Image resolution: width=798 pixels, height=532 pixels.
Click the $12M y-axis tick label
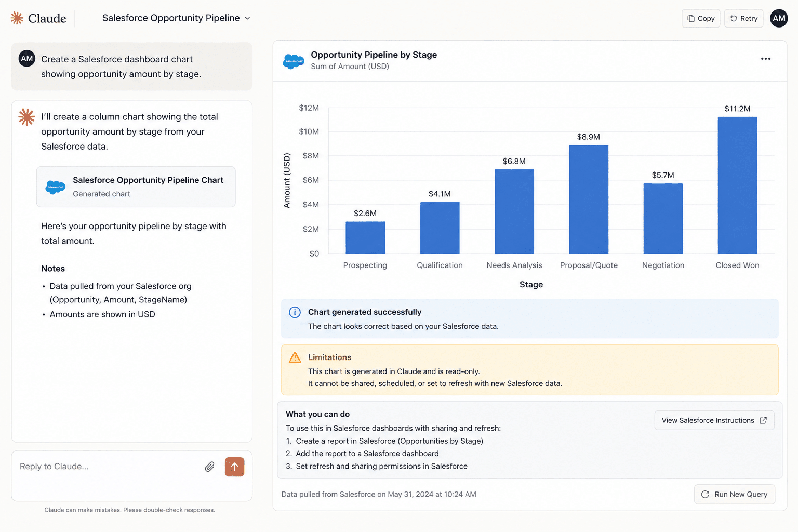tap(309, 108)
